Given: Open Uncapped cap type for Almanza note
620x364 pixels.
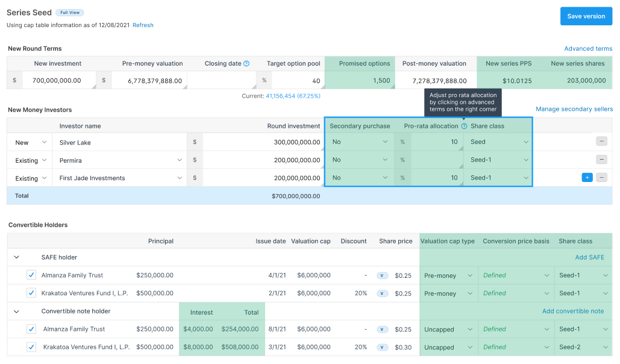Looking at the screenshot, I should (x=448, y=329).
